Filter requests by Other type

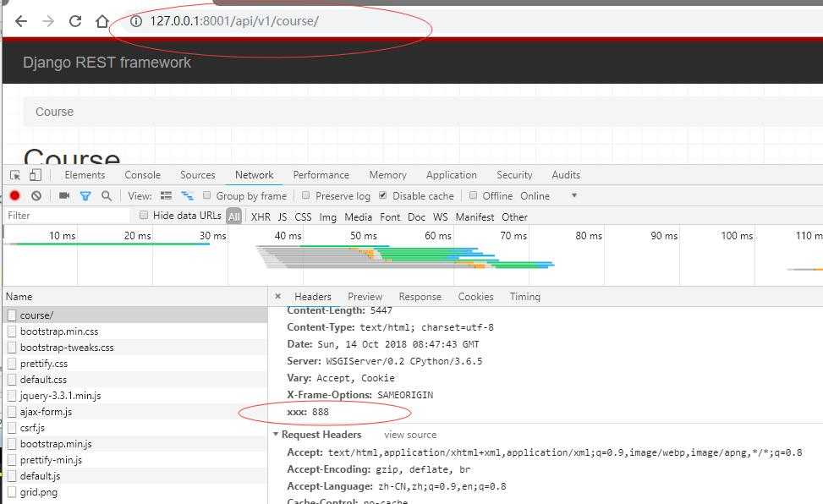point(514,216)
